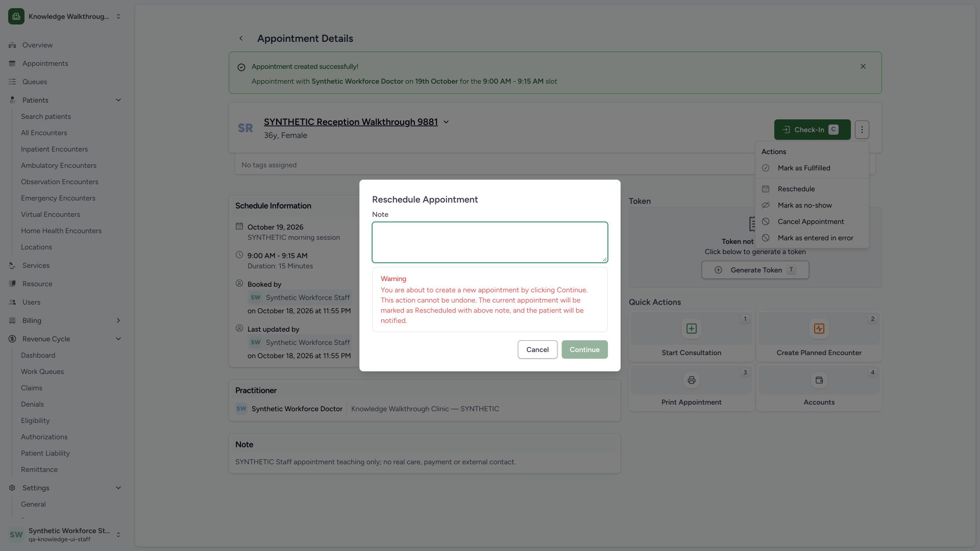
Task: Select Reschedule from the Actions menu
Action: [812, 189]
